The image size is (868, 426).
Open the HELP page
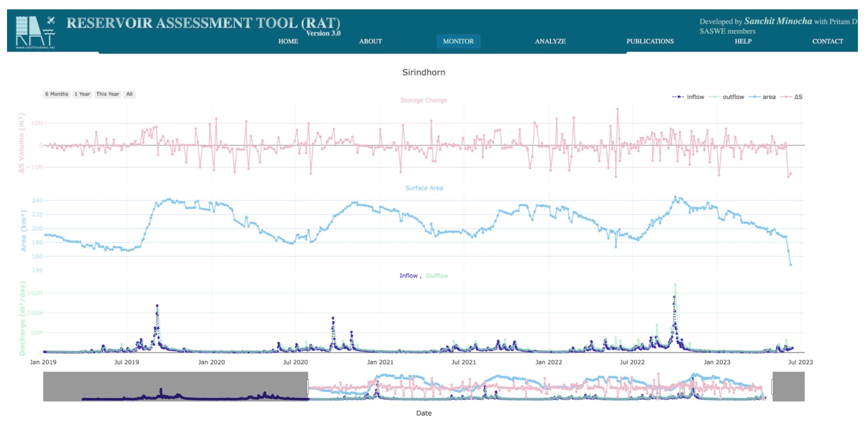[x=743, y=42]
